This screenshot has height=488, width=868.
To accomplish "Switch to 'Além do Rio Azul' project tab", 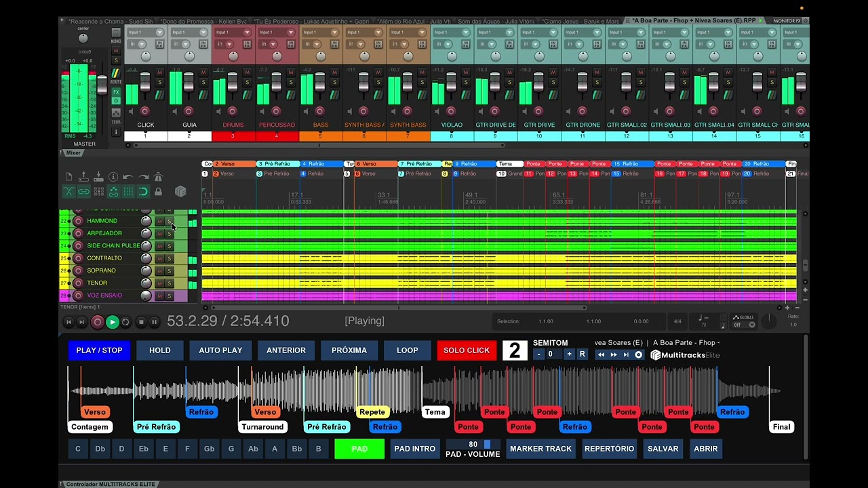I will click(x=414, y=21).
